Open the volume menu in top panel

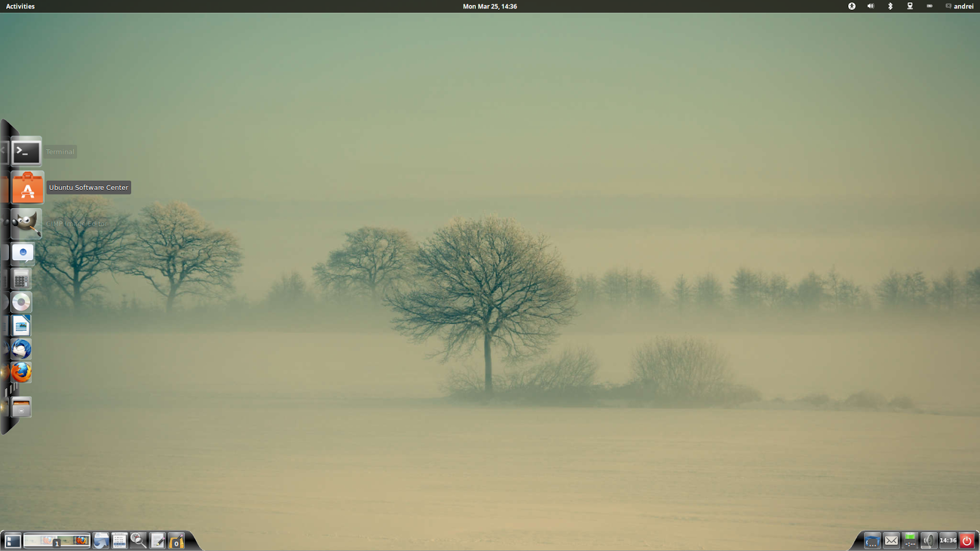pyautogui.click(x=871, y=6)
